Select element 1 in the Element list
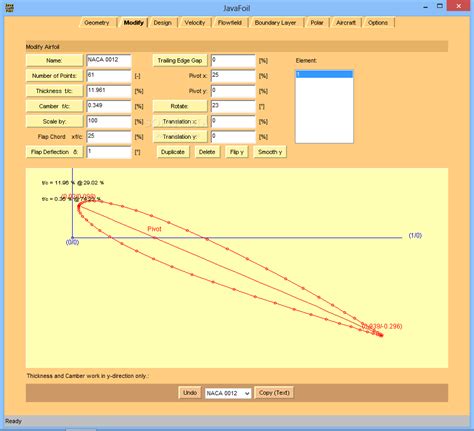474x431 pixels. click(x=324, y=74)
